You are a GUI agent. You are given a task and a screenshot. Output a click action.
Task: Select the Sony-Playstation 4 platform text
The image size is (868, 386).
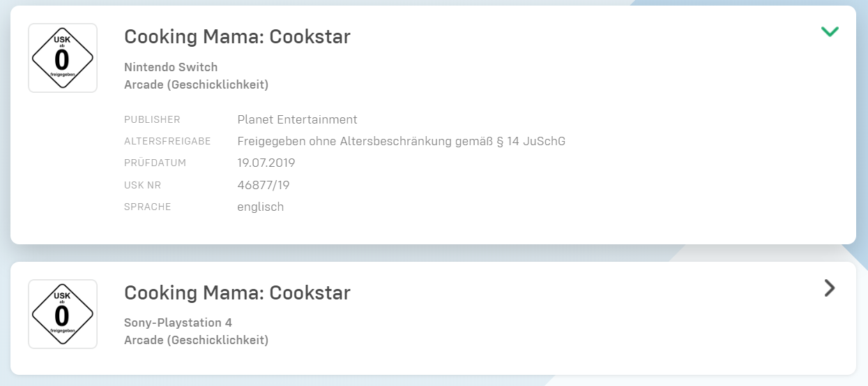pyautogui.click(x=178, y=322)
